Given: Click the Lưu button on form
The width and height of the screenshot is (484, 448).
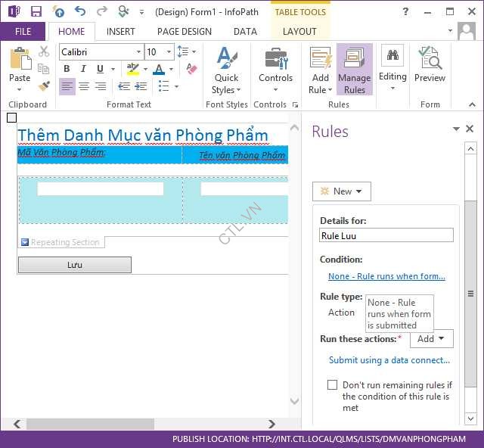Looking at the screenshot, I should tap(74, 265).
